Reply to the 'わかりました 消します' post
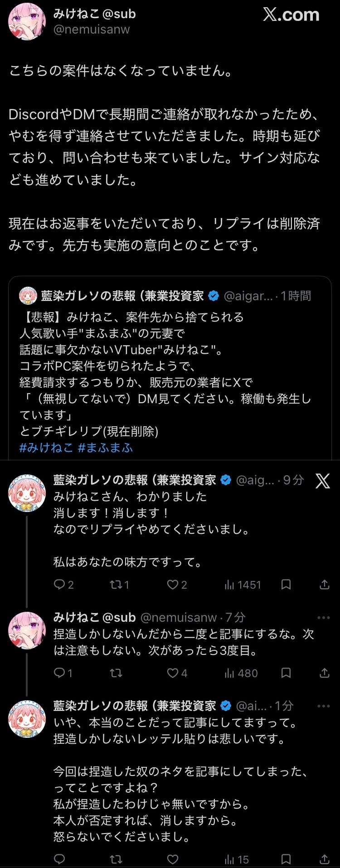 [59, 585]
